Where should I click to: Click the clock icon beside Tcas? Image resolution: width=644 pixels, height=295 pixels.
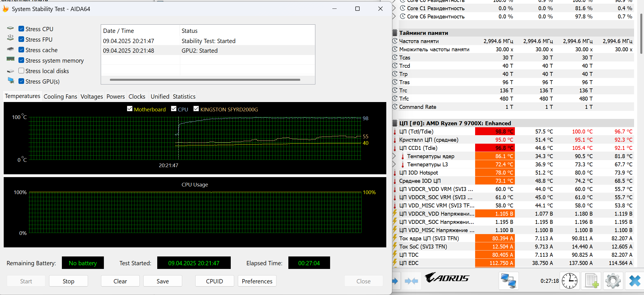click(395, 58)
